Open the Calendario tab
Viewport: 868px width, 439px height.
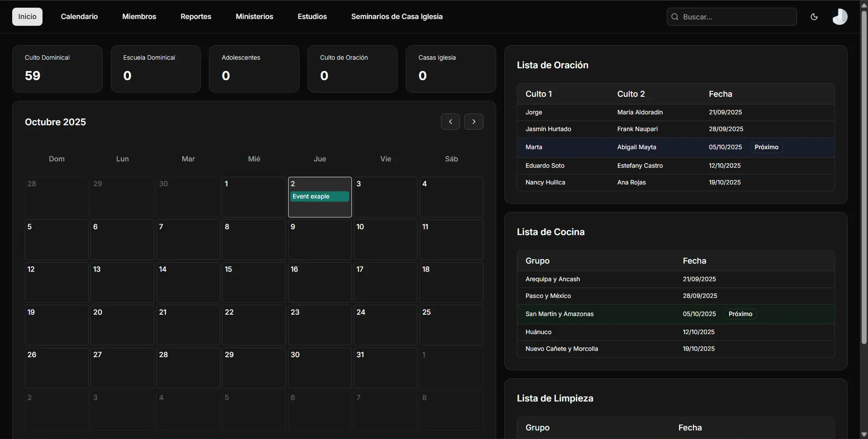[x=79, y=17]
